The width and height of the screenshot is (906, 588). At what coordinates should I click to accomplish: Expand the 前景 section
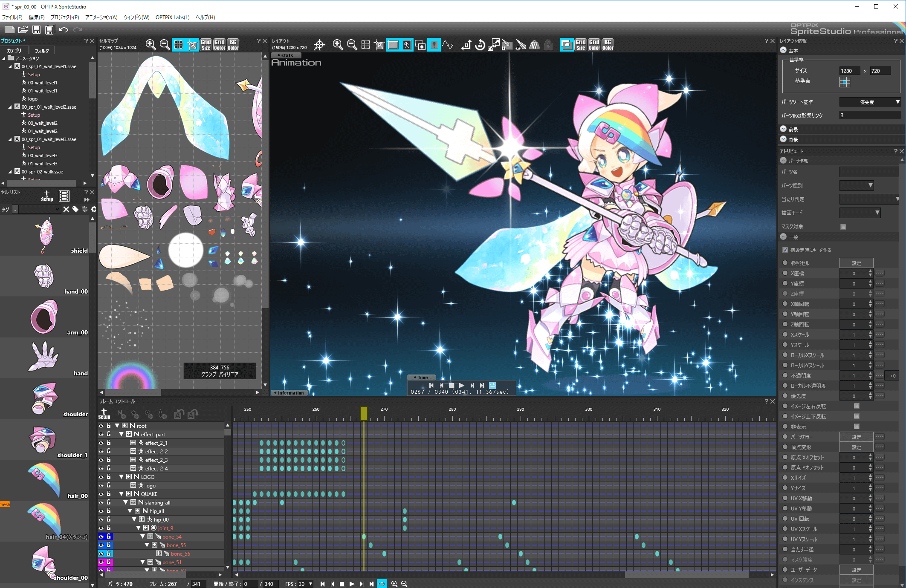[x=783, y=129]
